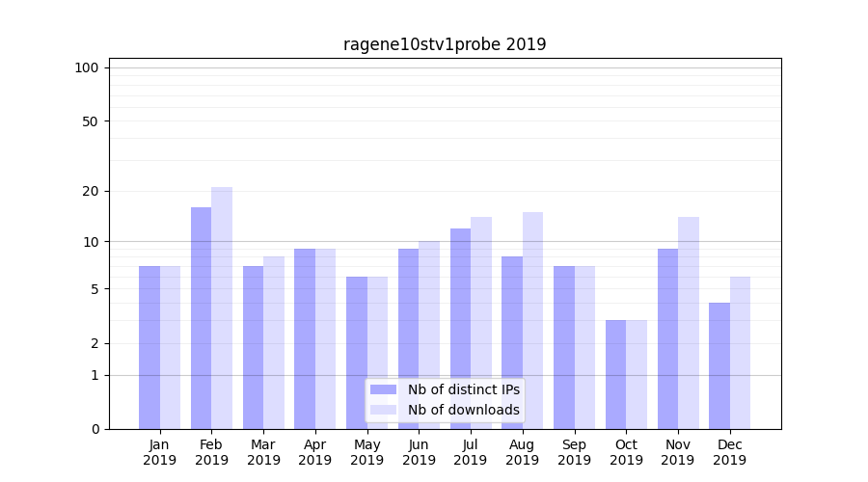868x482 pixels.
Task: Select the Mar 2019 x-axis label
Action: 263,452
